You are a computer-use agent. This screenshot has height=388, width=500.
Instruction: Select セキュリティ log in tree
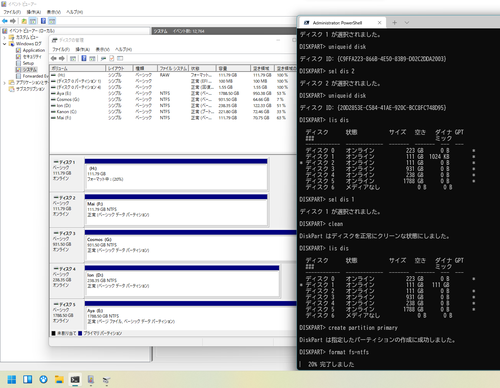[x=32, y=57]
